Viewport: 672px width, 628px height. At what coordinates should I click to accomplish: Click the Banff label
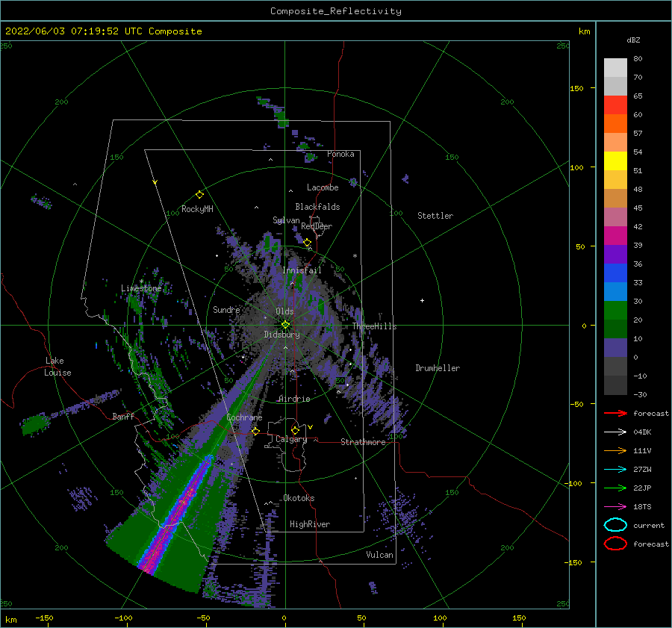click(123, 416)
